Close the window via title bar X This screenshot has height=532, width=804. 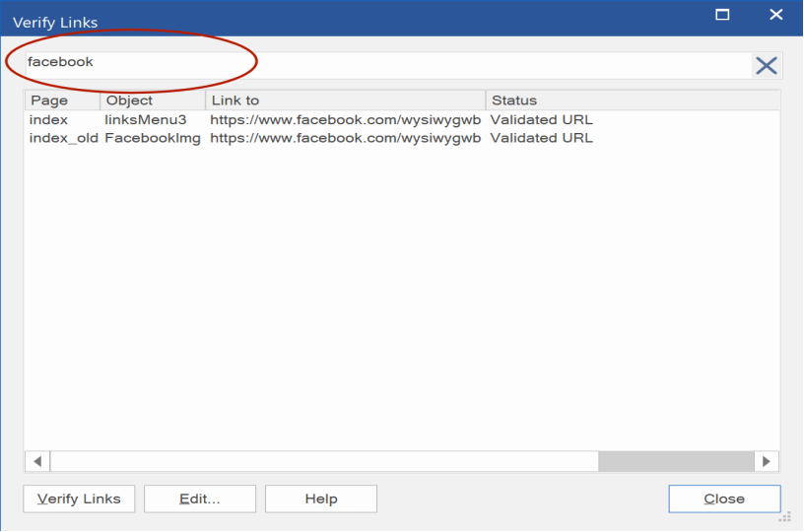pos(776,15)
